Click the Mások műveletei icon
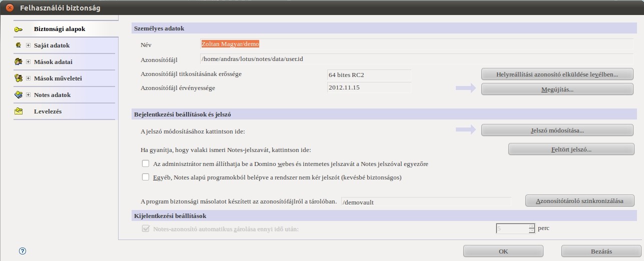The width and height of the screenshot is (644, 261). (19, 78)
